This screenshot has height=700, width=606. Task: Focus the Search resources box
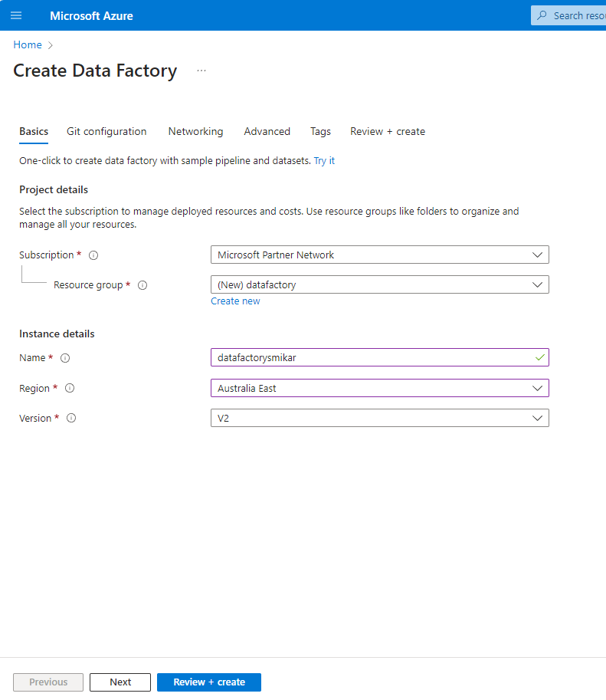568,15
